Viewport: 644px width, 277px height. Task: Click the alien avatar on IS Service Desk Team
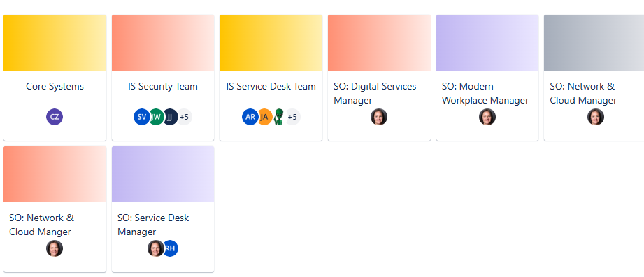(x=279, y=117)
